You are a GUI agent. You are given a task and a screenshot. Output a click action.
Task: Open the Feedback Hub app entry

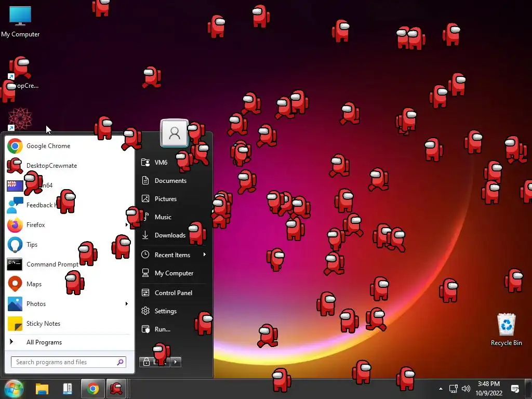(x=69, y=205)
